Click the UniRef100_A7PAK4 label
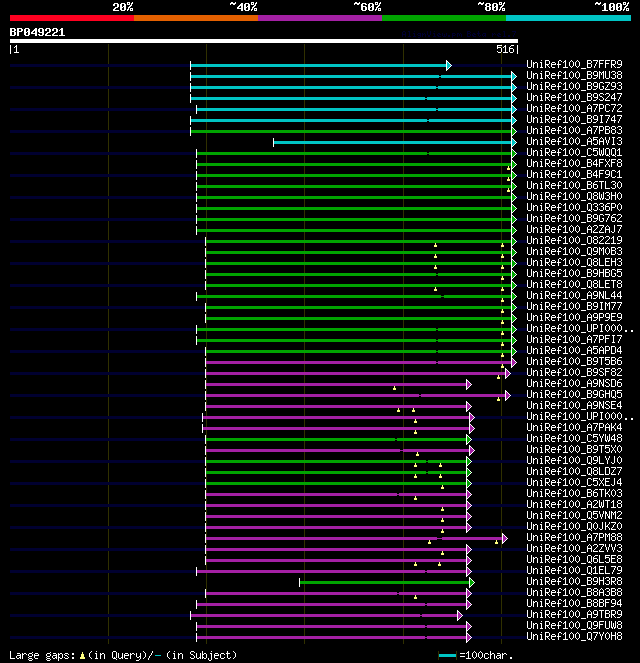 click(574, 427)
